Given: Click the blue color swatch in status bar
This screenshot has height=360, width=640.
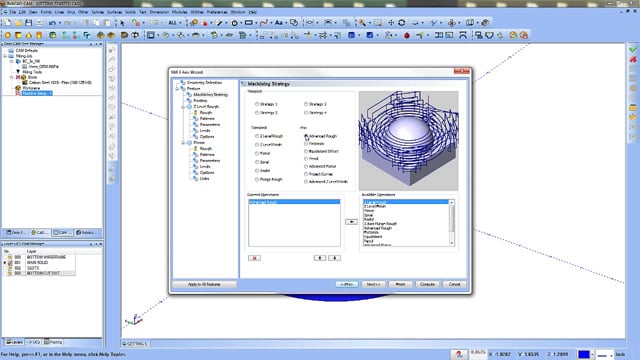Looking at the screenshot, I should tap(584, 354).
